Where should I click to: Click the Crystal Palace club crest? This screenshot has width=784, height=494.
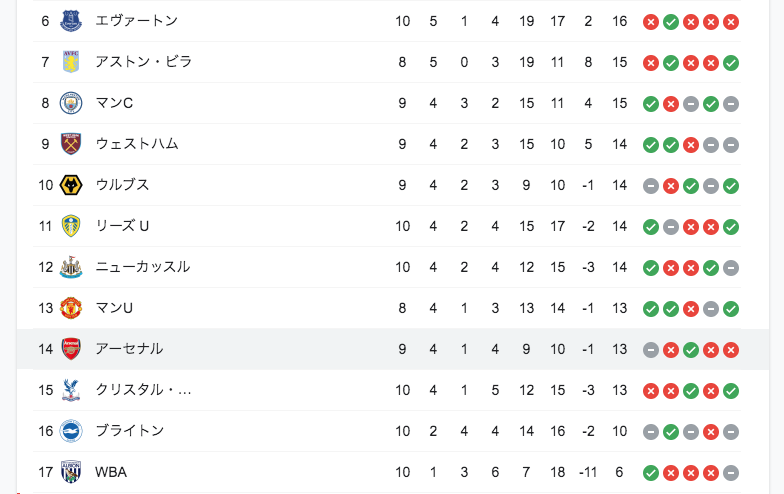[71, 390]
